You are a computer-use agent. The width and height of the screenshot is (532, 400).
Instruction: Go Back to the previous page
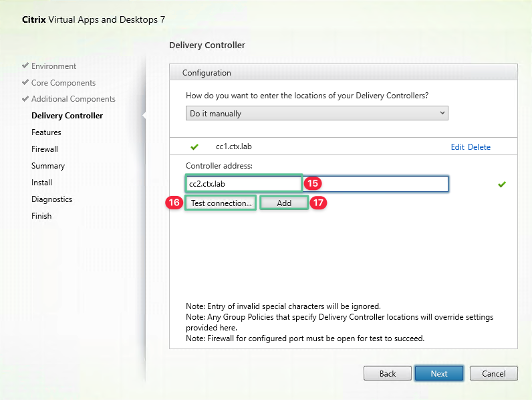tap(388, 374)
